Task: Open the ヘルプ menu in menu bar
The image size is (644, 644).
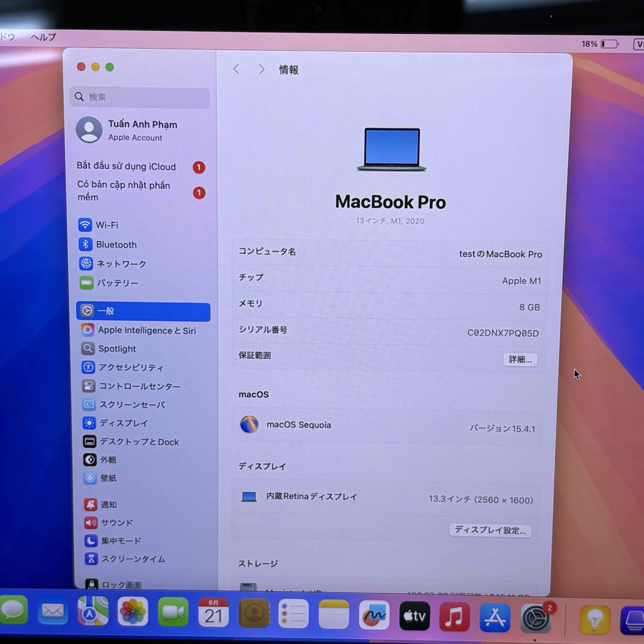Action: tap(44, 37)
